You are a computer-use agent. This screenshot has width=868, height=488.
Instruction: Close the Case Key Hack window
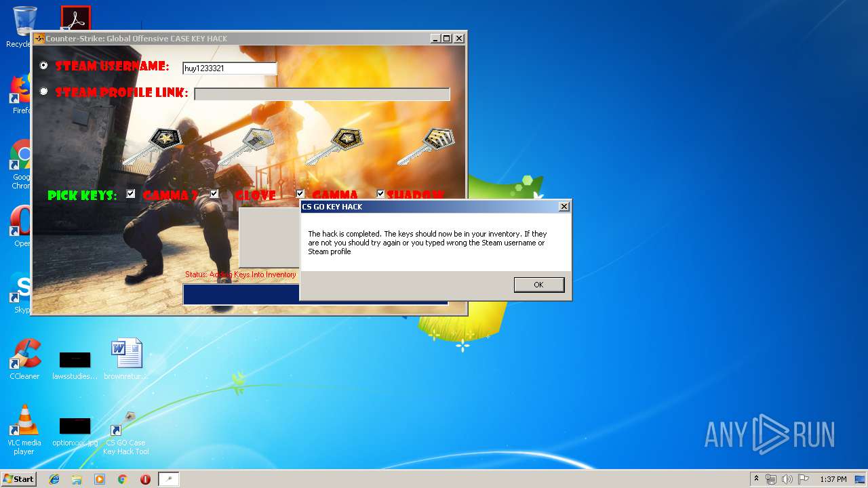tap(459, 39)
